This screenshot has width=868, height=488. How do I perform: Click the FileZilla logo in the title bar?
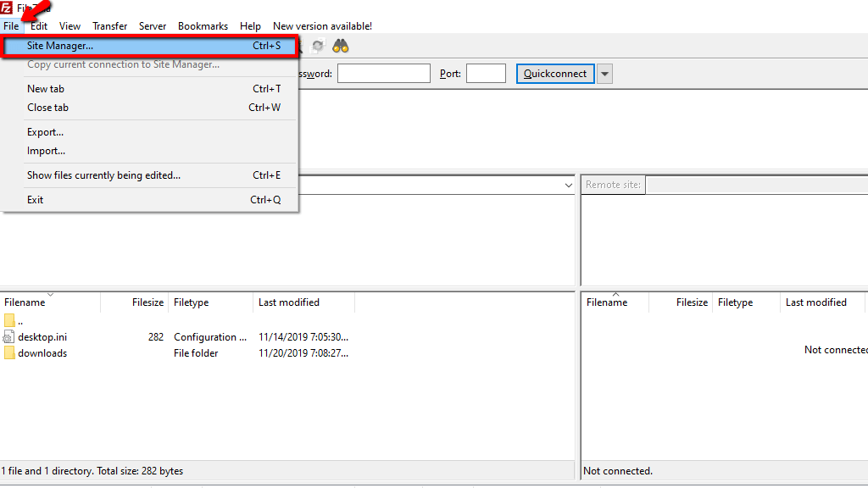(6, 7)
